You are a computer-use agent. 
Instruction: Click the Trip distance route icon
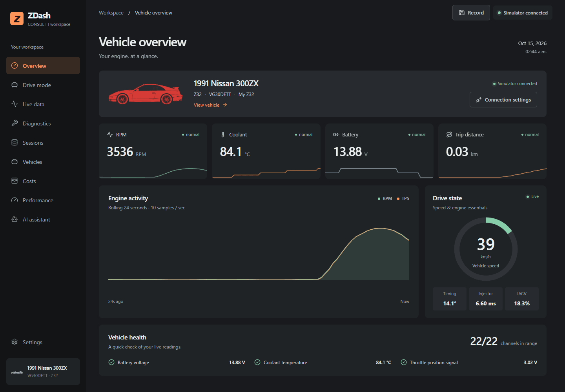(x=449, y=134)
